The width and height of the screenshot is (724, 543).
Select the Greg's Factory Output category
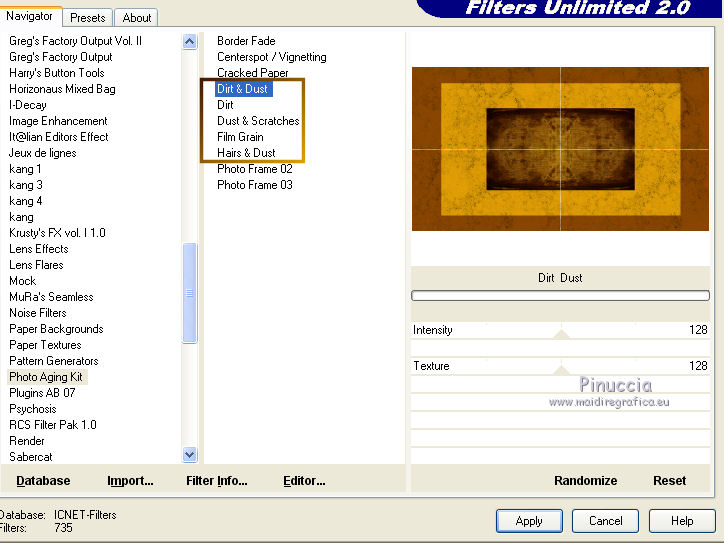click(x=60, y=57)
